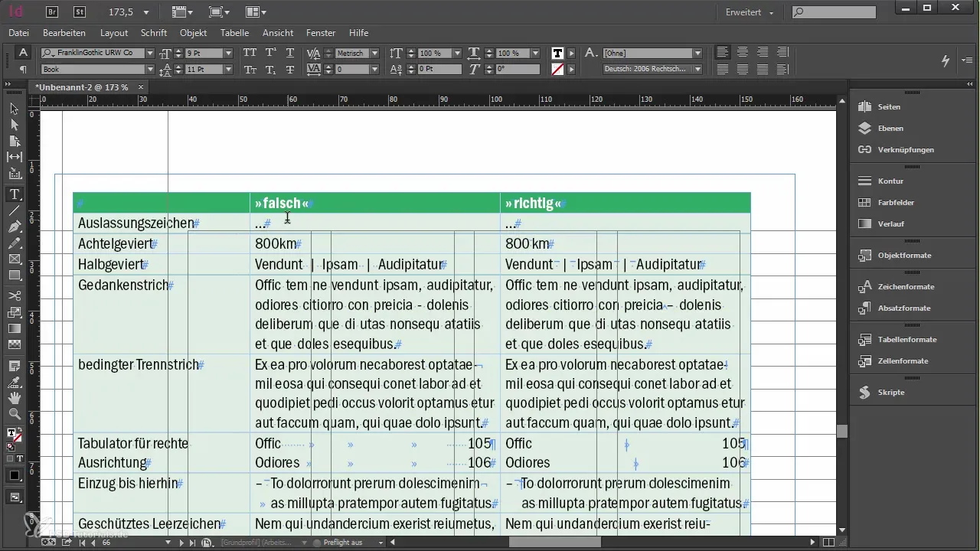The height and width of the screenshot is (551, 980).
Task: Select the Pen tool
Action: pyautogui.click(x=14, y=227)
